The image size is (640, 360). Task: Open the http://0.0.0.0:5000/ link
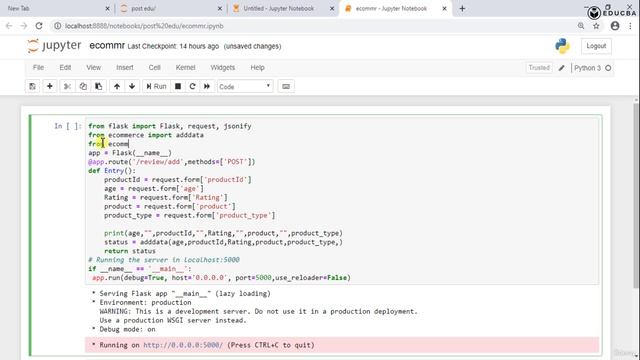(183, 345)
